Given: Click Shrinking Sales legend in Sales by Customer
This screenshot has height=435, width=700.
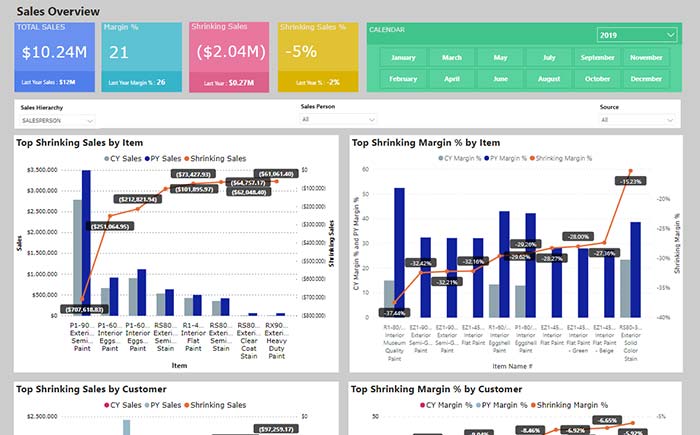Looking at the screenshot, I should 215,405.
